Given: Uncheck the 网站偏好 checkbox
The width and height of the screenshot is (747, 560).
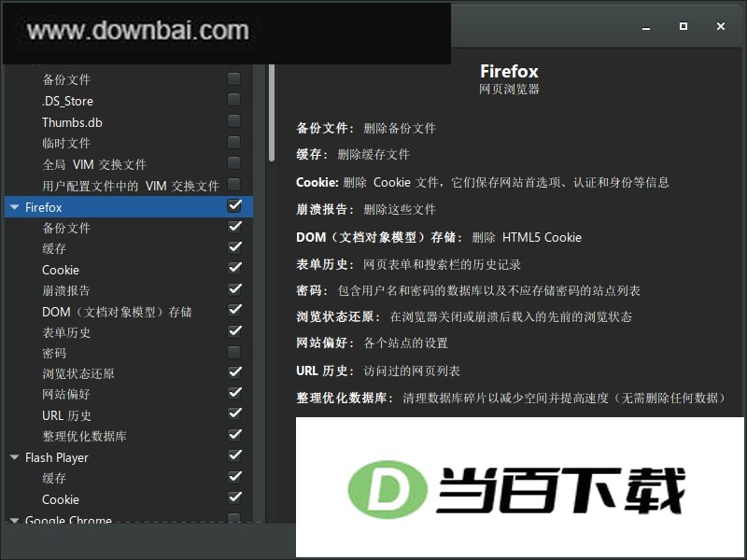Looking at the screenshot, I should click(x=234, y=393).
